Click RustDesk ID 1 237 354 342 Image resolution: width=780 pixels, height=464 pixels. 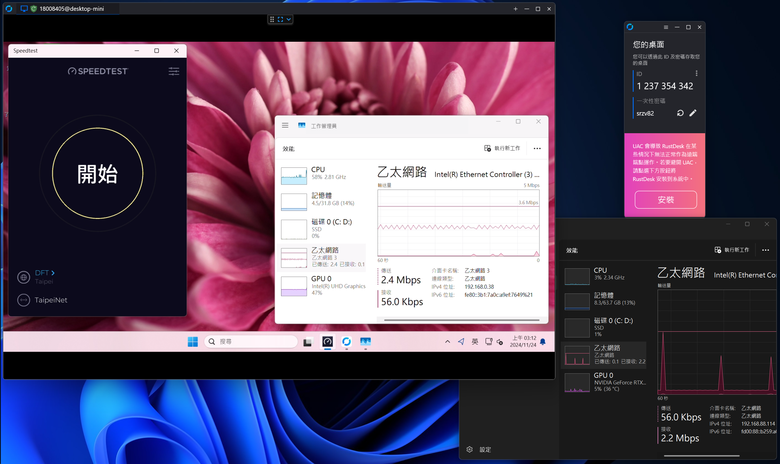[x=665, y=86]
